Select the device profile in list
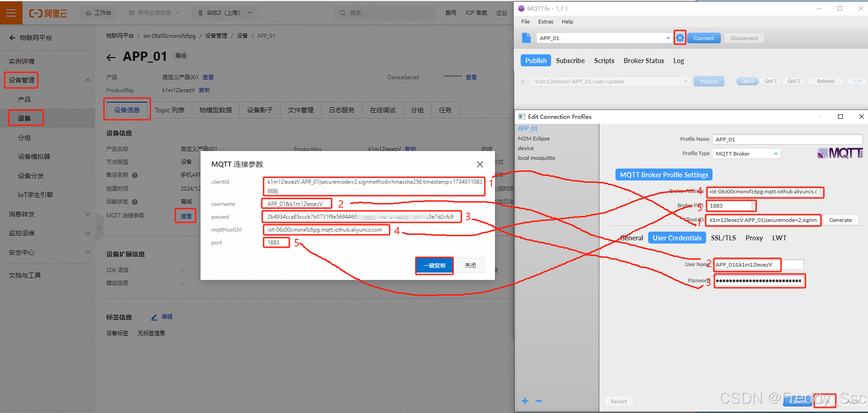The image size is (868, 413). coord(526,148)
